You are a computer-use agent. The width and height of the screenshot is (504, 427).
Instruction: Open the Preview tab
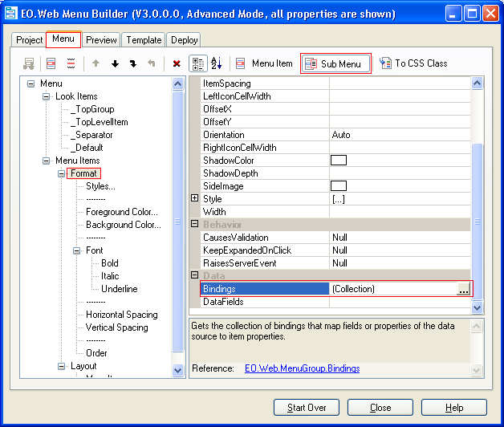pyautogui.click(x=101, y=40)
